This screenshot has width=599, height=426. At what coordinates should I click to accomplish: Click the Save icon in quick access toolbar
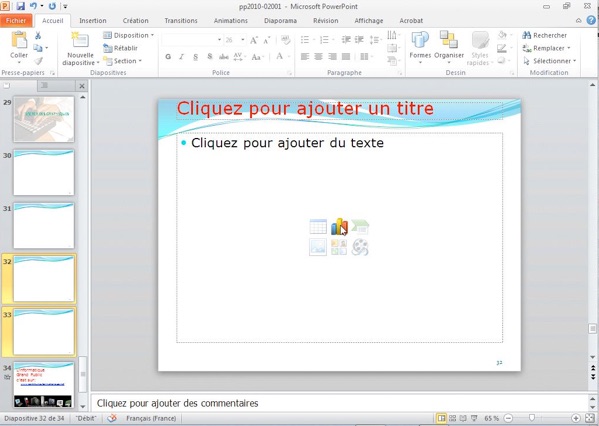[20, 6]
